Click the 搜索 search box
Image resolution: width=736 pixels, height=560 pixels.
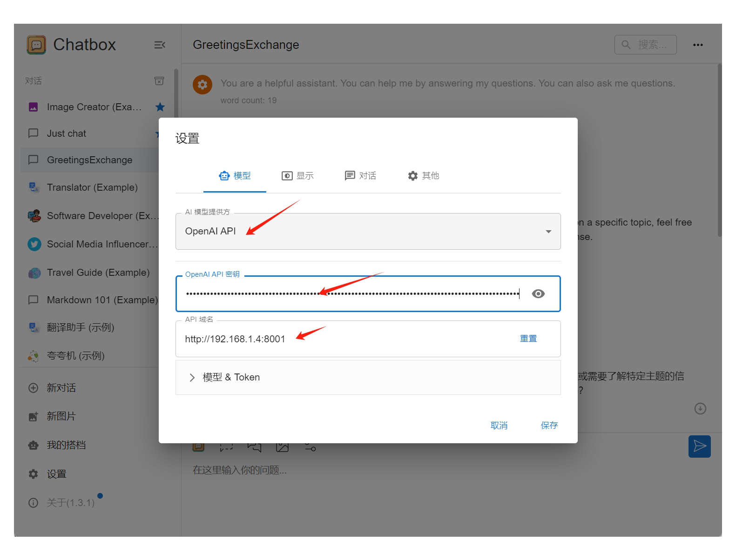tap(645, 45)
